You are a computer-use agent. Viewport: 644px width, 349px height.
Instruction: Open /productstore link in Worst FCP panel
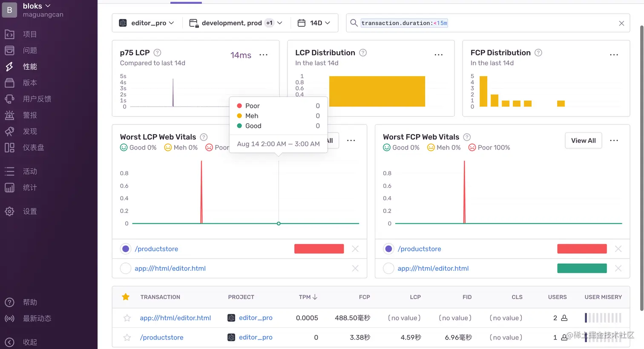[x=419, y=249]
